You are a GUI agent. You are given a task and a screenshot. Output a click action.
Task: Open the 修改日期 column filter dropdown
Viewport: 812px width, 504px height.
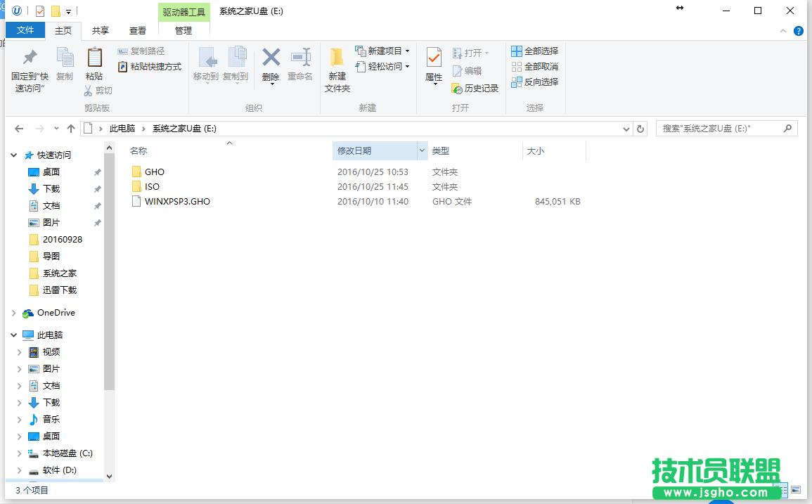421,150
